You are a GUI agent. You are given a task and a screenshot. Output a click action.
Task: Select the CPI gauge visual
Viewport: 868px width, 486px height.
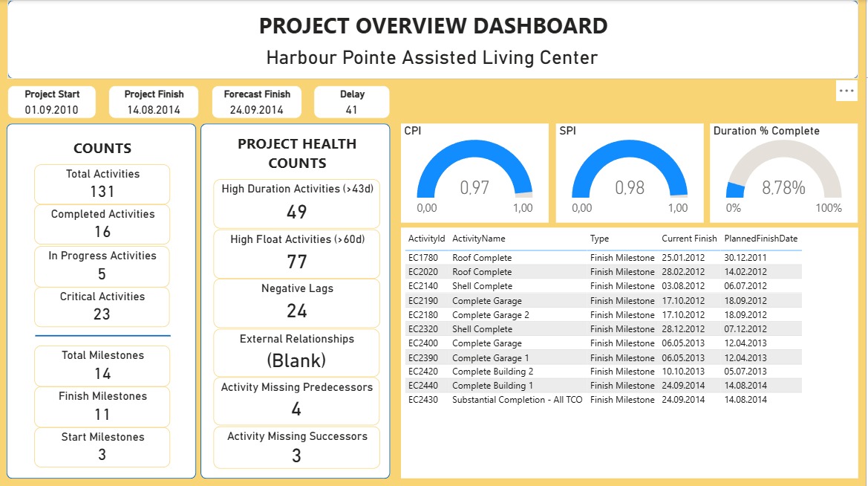point(475,171)
